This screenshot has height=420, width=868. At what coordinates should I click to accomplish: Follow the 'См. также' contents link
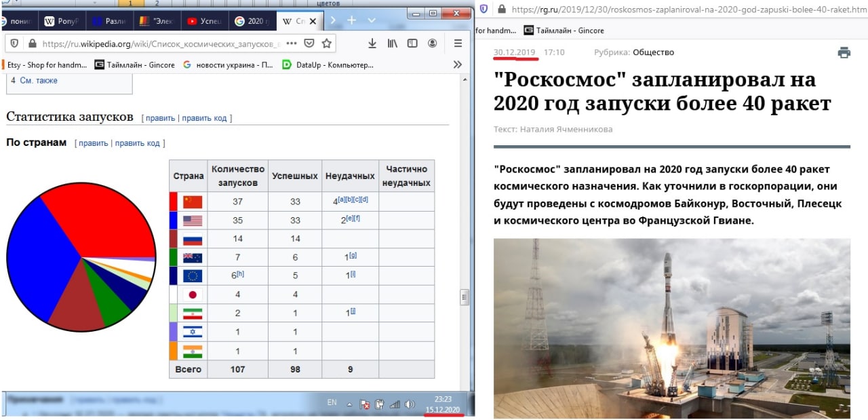[x=39, y=81]
